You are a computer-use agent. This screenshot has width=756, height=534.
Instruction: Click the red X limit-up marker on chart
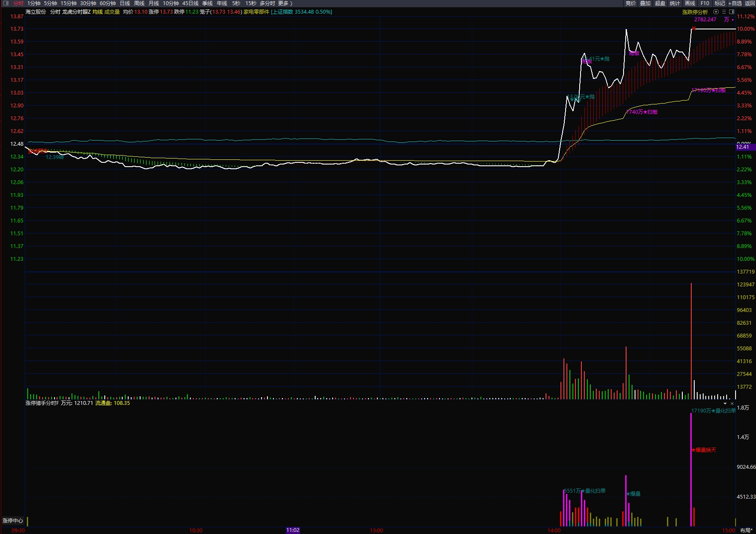(x=694, y=29)
